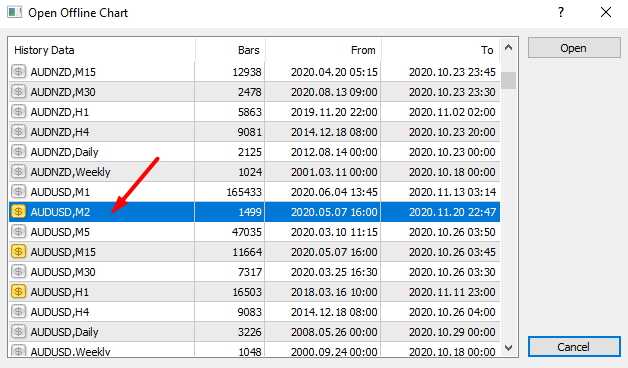Click the From date 2019.11.20 22:00
The image size is (628, 368).
(x=334, y=112)
